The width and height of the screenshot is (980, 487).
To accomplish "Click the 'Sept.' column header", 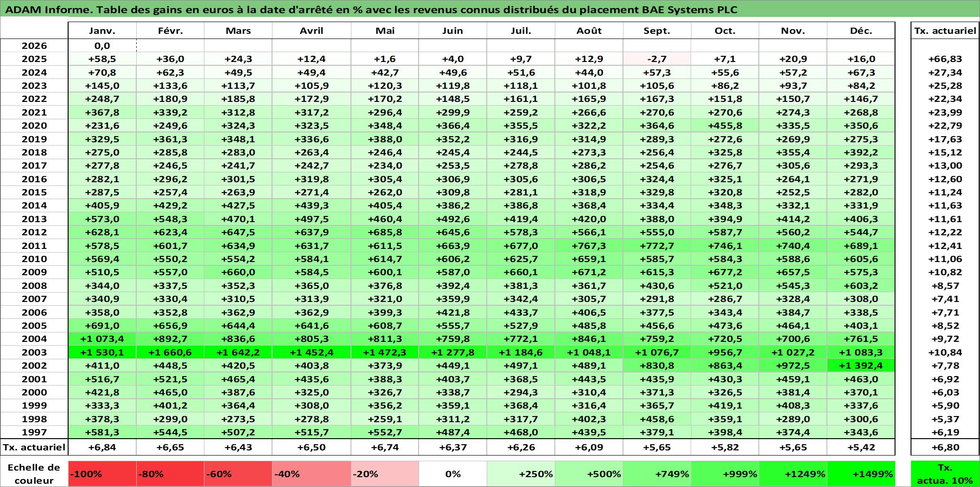I will 657,31.
